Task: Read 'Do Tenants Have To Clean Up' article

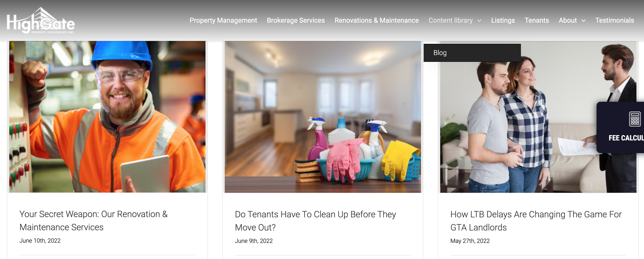Action: click(315, 221)
